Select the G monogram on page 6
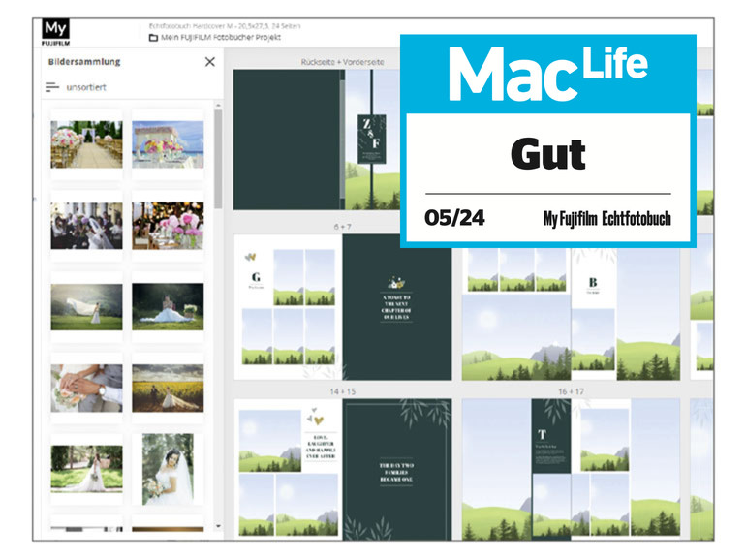This screenshot has height=560, width=746. [x=256, y=278]
